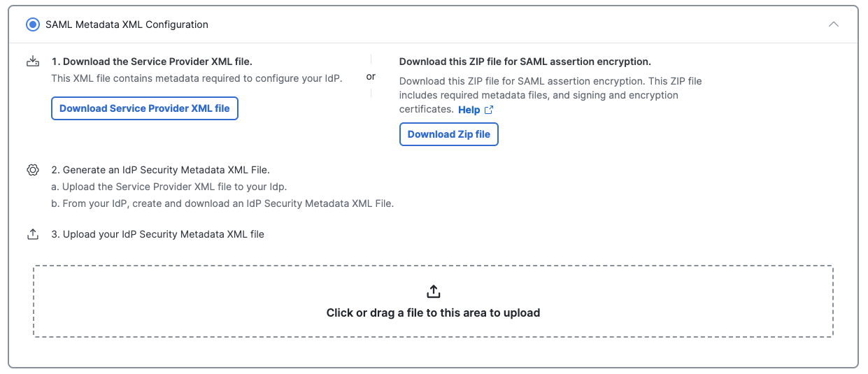Click the Download Zip file button
Image resolution: width=868 pixels, height=374 pixels.
pos(449,134)
